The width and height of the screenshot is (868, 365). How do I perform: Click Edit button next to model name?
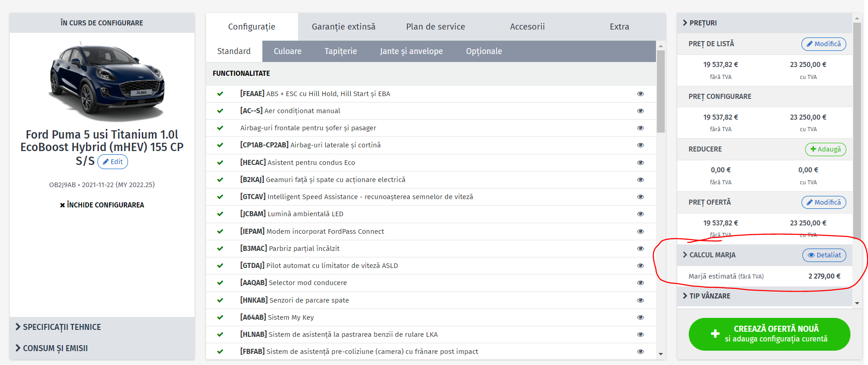point(113,162)
